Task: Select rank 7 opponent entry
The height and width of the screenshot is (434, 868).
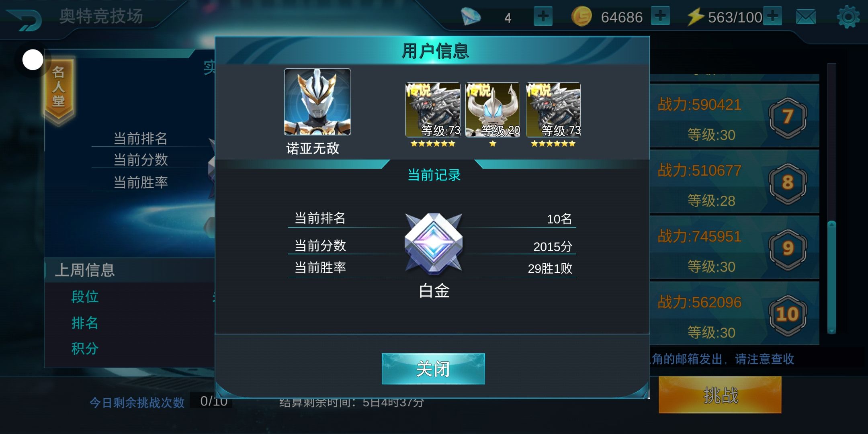Action: coord(734,116)
